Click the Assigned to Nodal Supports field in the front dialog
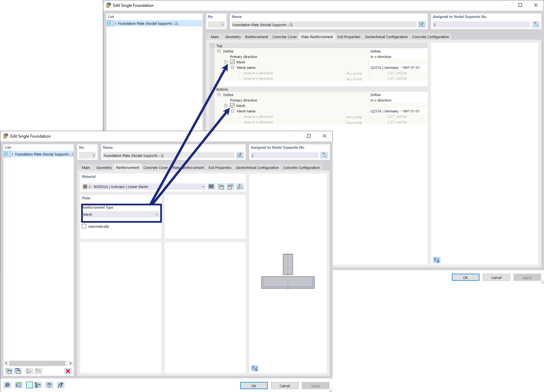The image size is (544, 392). [x=284, y=155]
